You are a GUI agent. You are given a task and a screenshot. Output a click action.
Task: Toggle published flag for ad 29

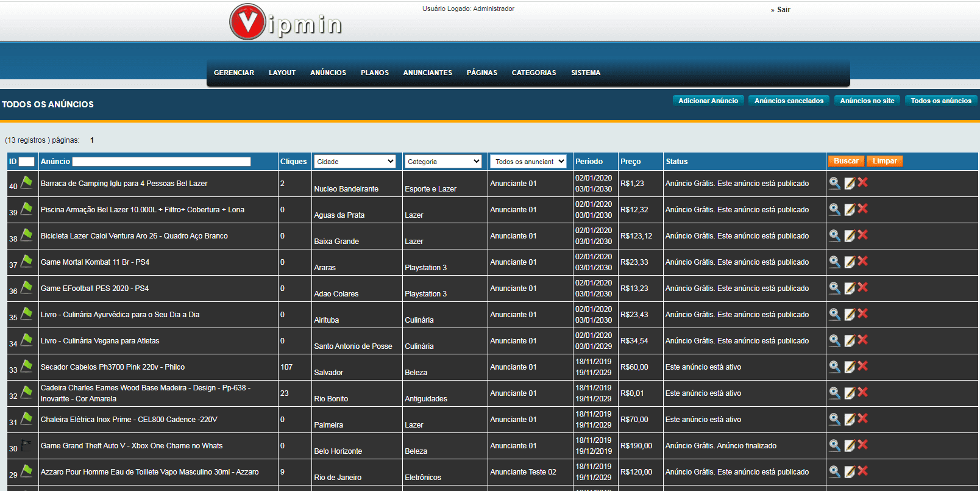[x=27, y=471]
